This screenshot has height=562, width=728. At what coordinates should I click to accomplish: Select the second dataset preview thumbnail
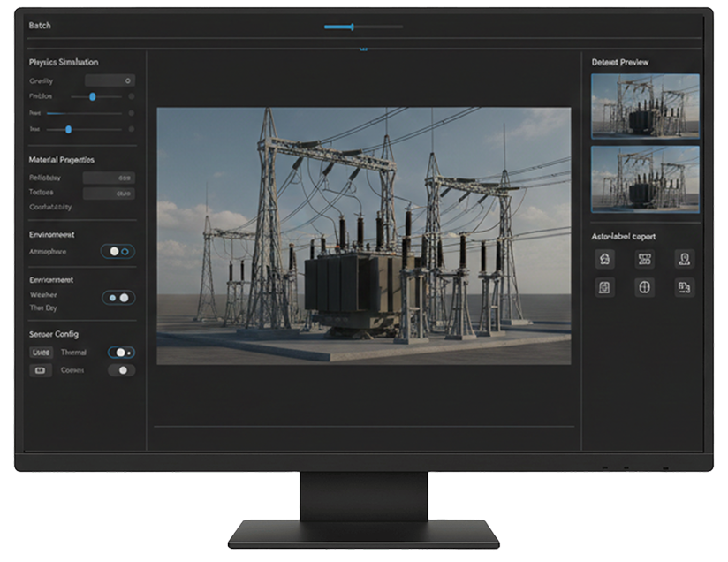tap(645, 179)
